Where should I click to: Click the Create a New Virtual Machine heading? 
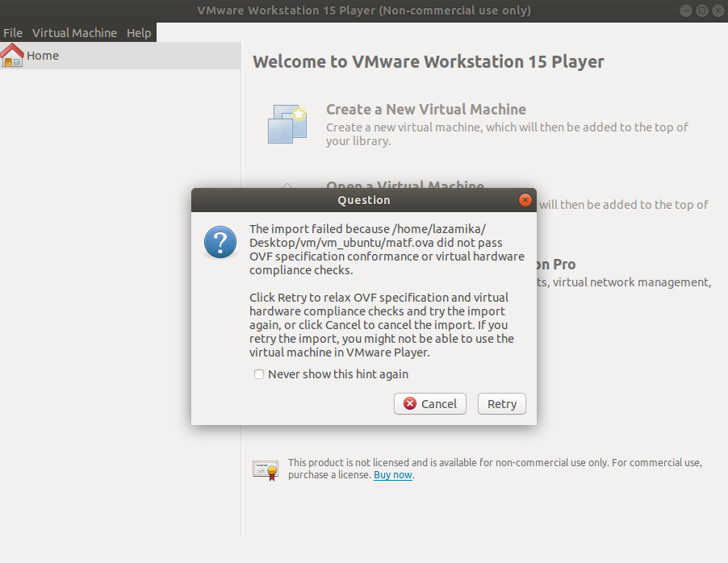click(x=426, y=109)
